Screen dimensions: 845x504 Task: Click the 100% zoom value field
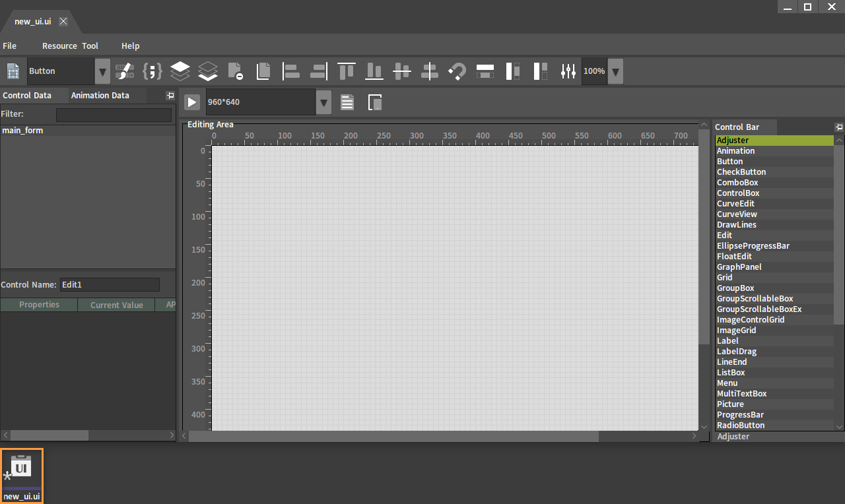[594, 71]
